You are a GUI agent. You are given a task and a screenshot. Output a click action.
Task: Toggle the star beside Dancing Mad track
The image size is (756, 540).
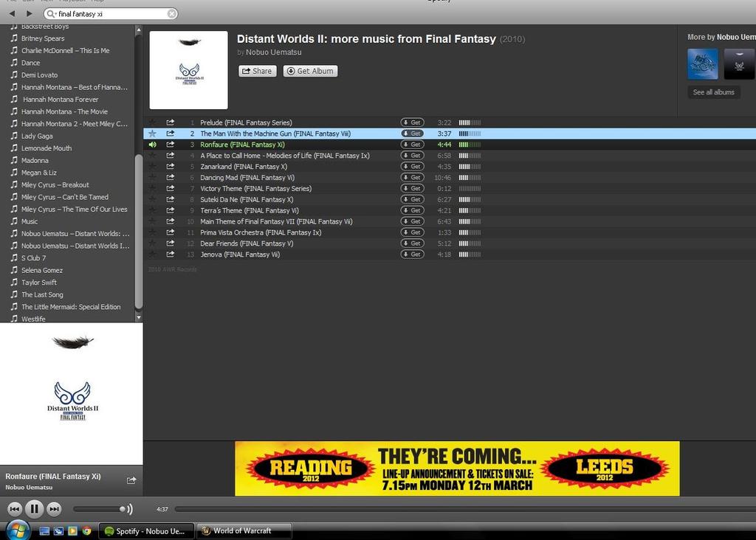pyautogui.click(x=152, y=178)
